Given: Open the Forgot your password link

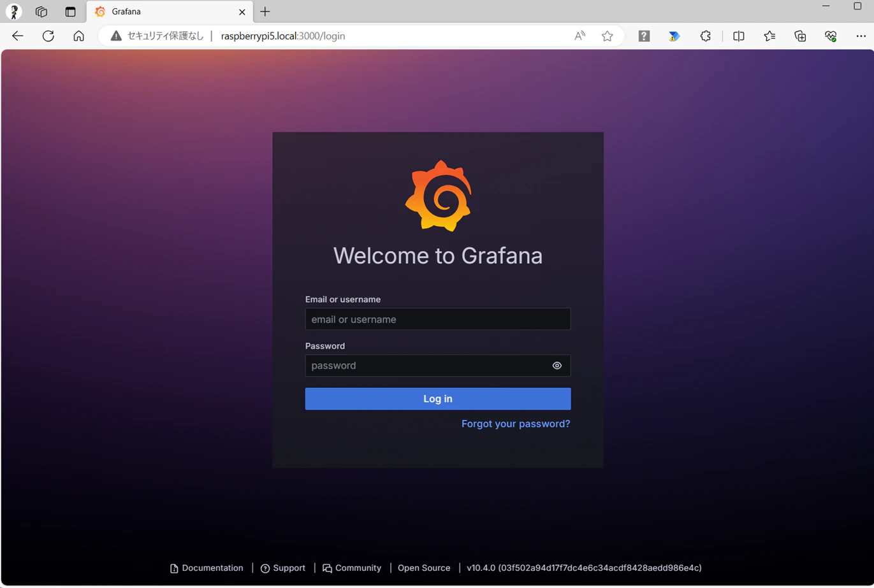Looking at the screenshot, I should pos(516,424).
